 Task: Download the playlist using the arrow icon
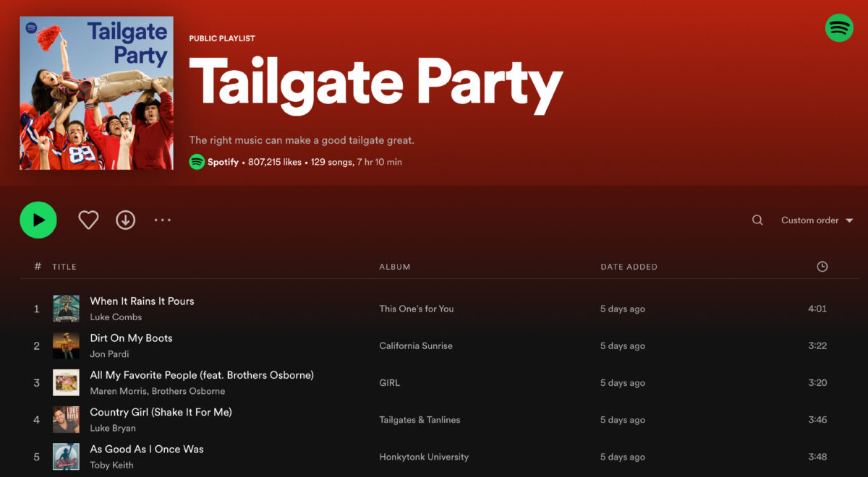126,220
